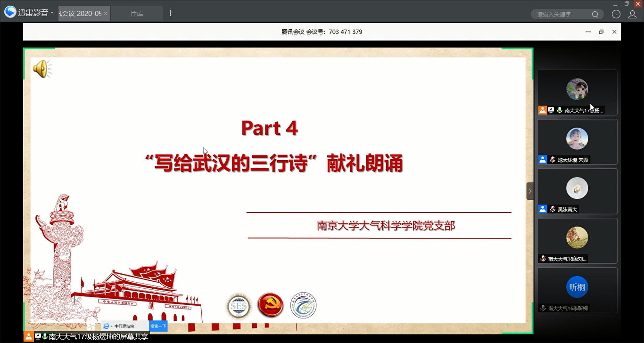Switch to the 片库 tab
This screenshot has height=343, width=644.
(x=137, y=14)
